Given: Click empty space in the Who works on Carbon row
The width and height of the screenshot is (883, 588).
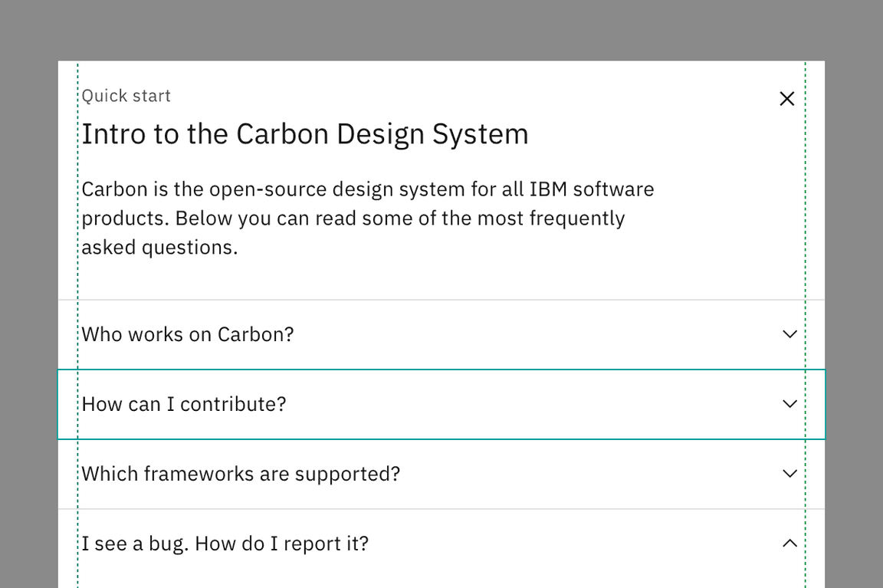Looking at the screenshot, I should click(x=537, y=335).
